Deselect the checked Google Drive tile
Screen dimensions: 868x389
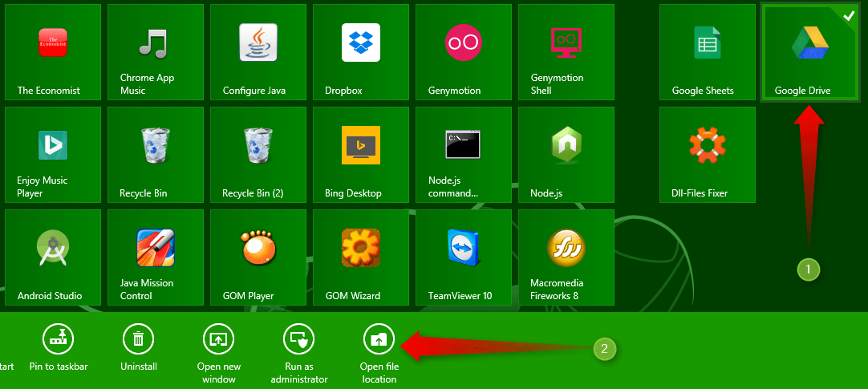[810, 52]
